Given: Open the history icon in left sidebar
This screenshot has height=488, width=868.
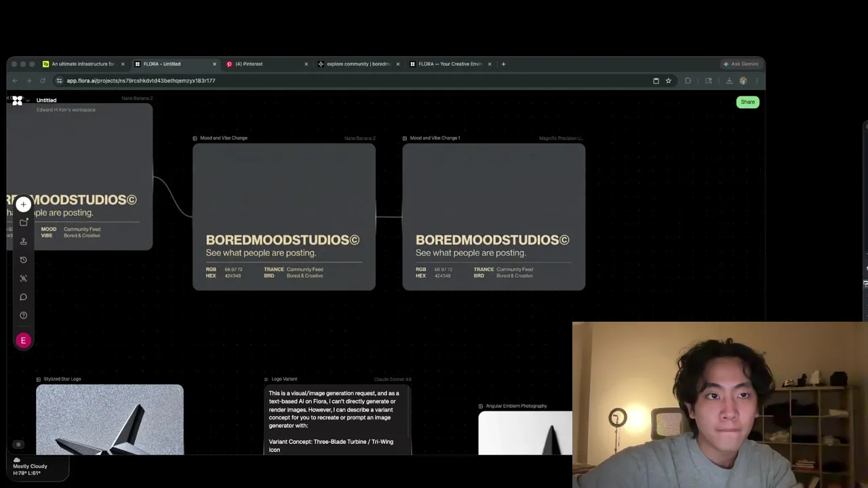Looking at the screenshot, I should (23, 260).
